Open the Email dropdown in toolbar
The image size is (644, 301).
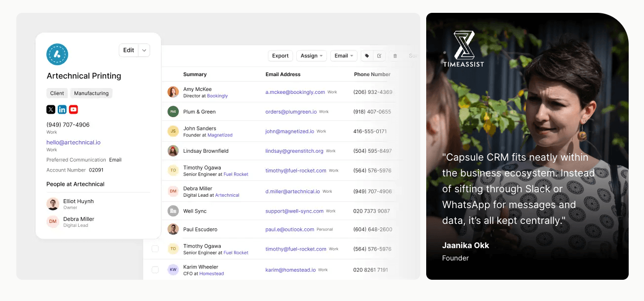pyautogui.click(x=344, y=56)
